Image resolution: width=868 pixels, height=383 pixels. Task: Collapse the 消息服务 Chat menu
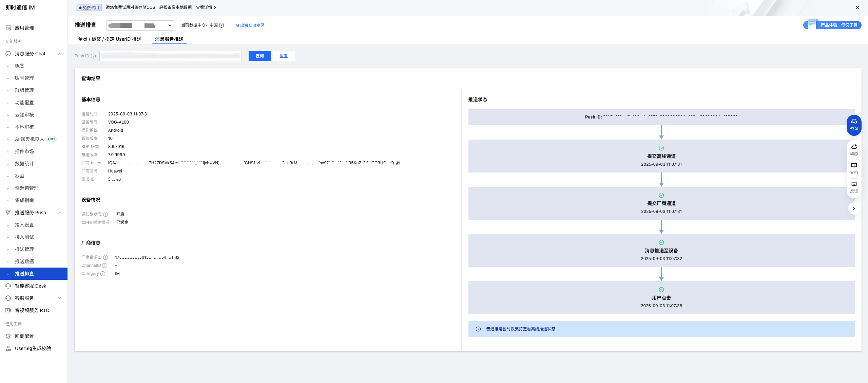pos(60,54)
